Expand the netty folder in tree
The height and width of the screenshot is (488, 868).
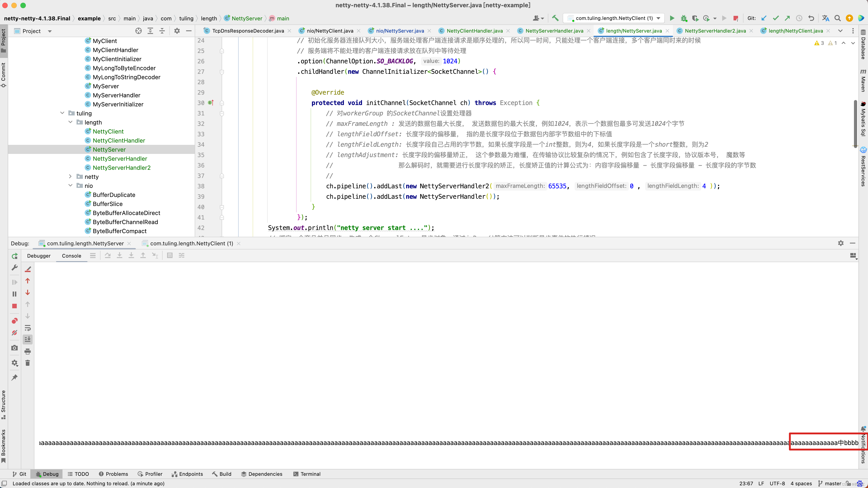(x=70, y=177)
